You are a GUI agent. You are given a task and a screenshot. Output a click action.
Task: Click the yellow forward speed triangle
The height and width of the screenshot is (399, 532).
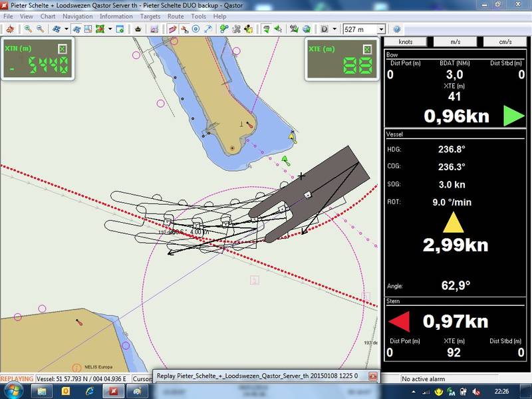click(x=454, y=223)
